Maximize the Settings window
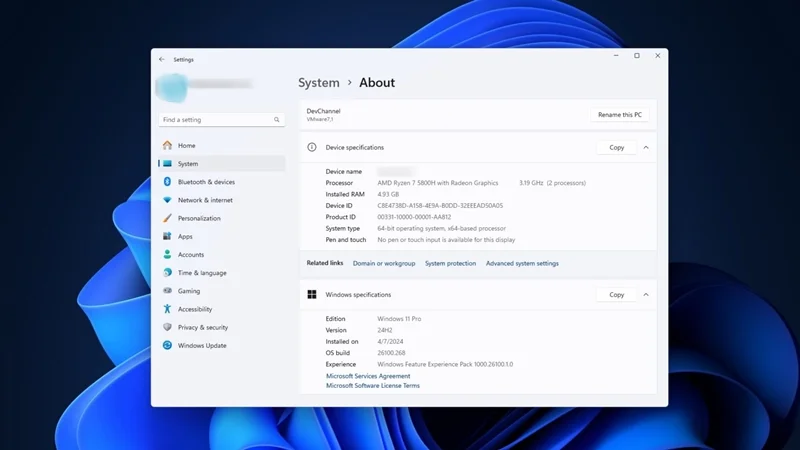 [637, 56]
